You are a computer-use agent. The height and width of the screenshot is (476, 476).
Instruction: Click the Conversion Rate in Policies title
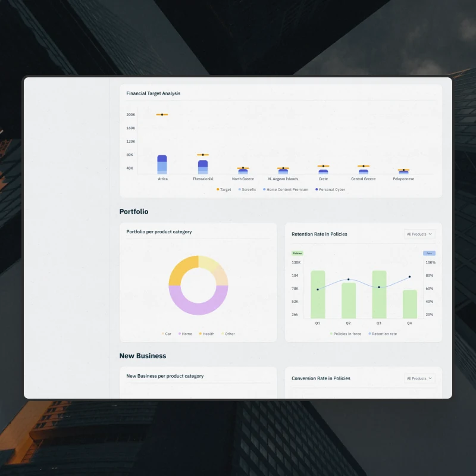click(321, 378)
